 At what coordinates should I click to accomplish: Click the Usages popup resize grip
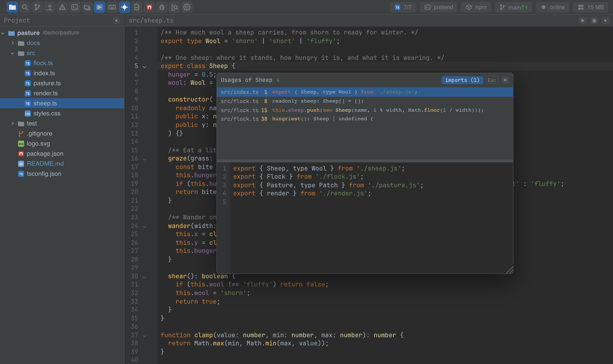pyautogui.click(x=509, y=270)
